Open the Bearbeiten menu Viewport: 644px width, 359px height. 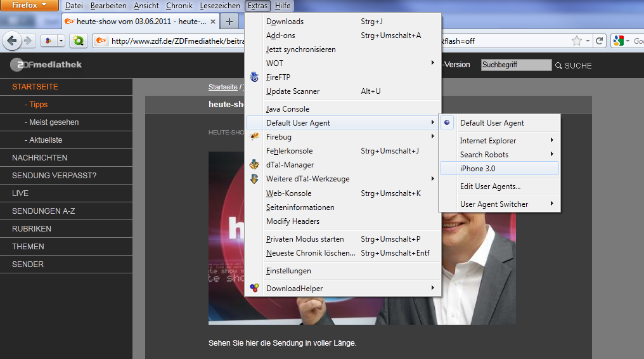tap(108, 6)
